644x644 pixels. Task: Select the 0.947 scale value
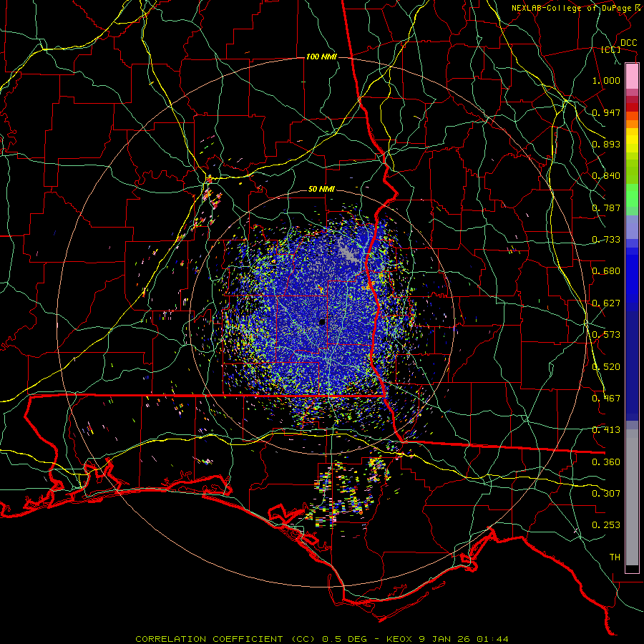pos(606,112)
